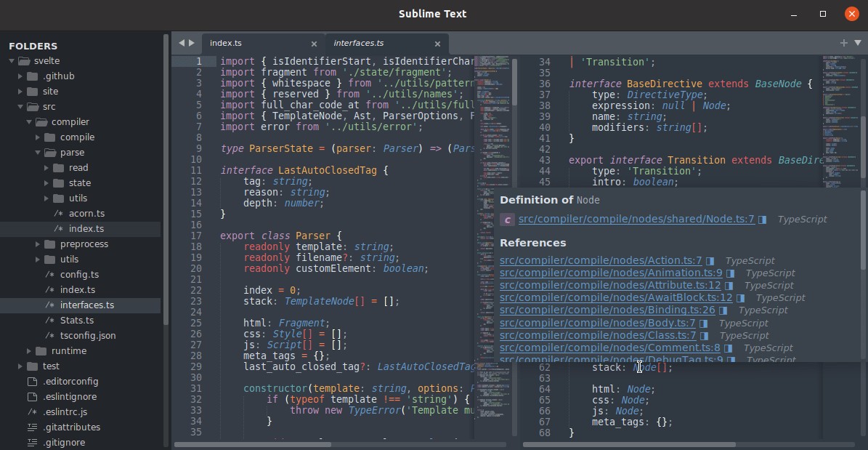Click the 'c' class icon in the Definition popup
The width and height of the screenshot is (868, 450).
pos(506,219)
